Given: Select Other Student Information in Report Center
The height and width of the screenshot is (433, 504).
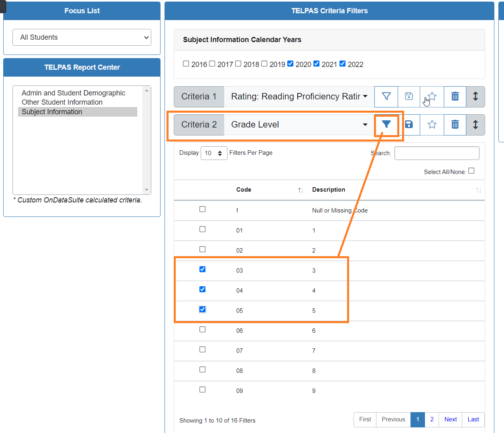Looking at the screenshot, I should click(x=62, y=102).
